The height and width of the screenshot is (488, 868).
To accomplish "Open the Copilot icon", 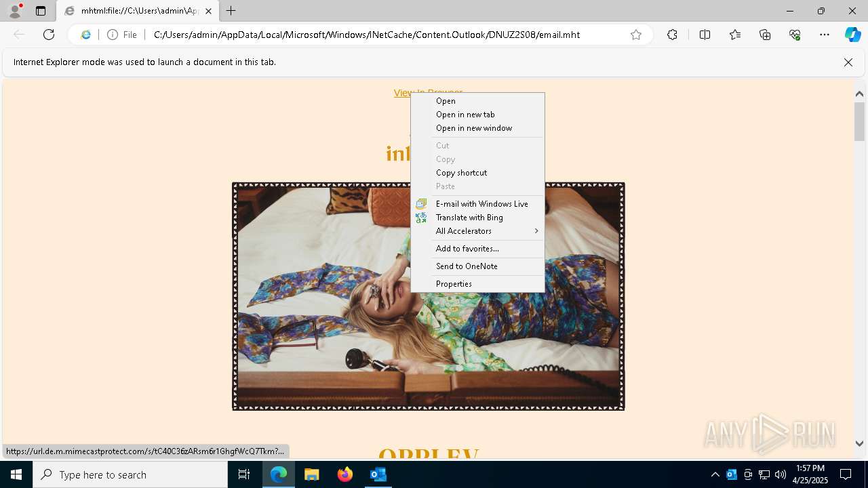I will (x=852, y=35).
